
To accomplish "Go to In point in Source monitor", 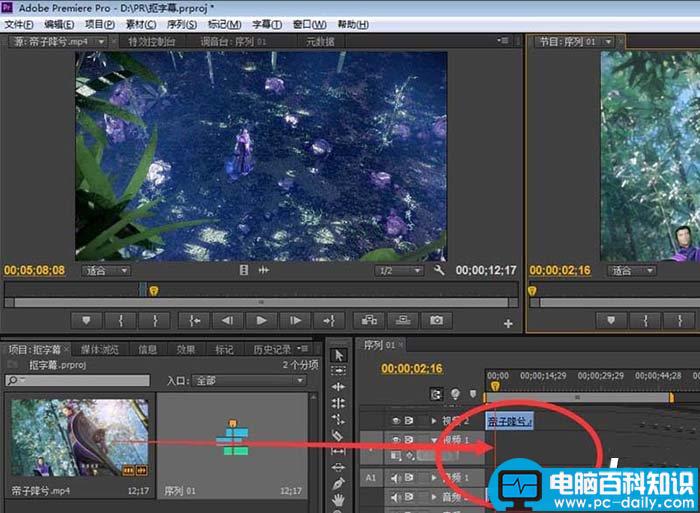I will pyautogui.click(x=194, y=321).
